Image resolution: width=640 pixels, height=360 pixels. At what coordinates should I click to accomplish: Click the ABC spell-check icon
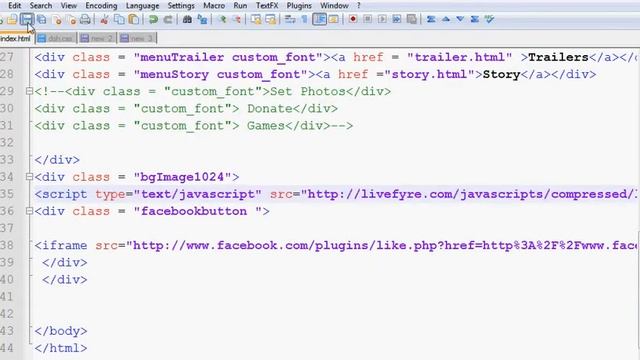pos(489,19)
